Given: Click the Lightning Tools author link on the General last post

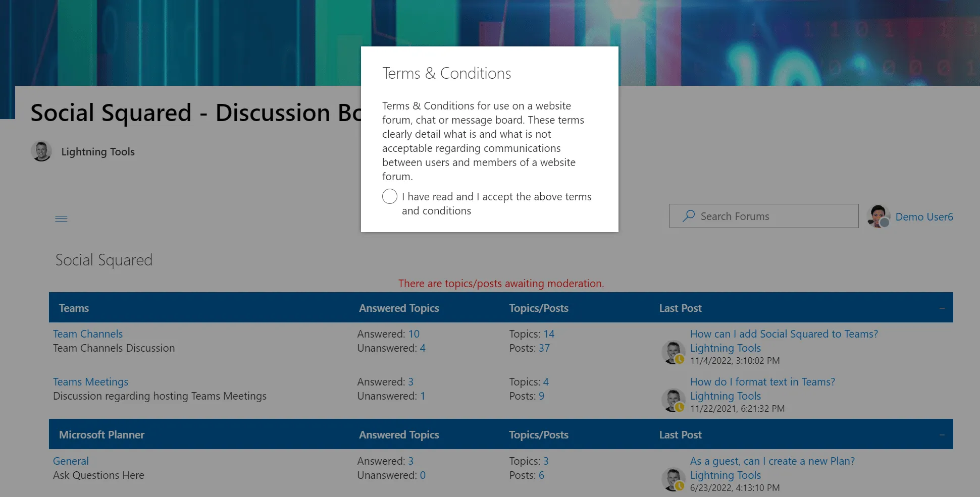Looking at the screenshot, I should pyautogui.click(x=726, y=475).
